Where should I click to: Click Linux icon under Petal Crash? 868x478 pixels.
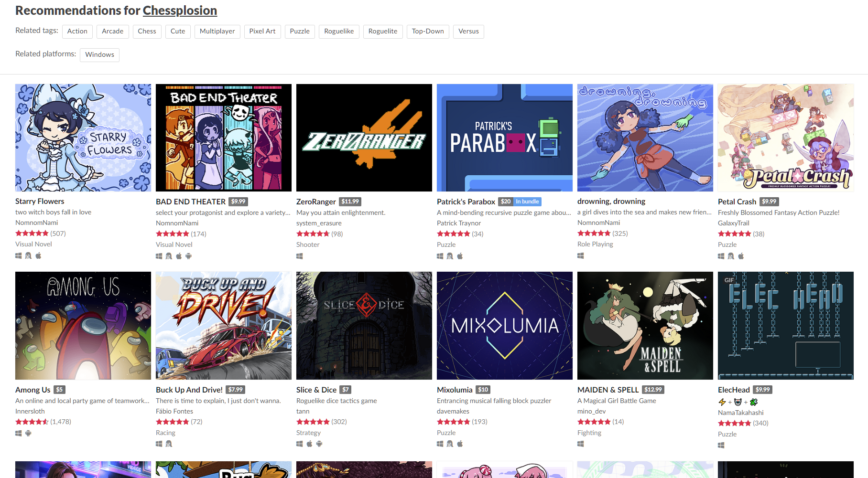tap(731, 256)
